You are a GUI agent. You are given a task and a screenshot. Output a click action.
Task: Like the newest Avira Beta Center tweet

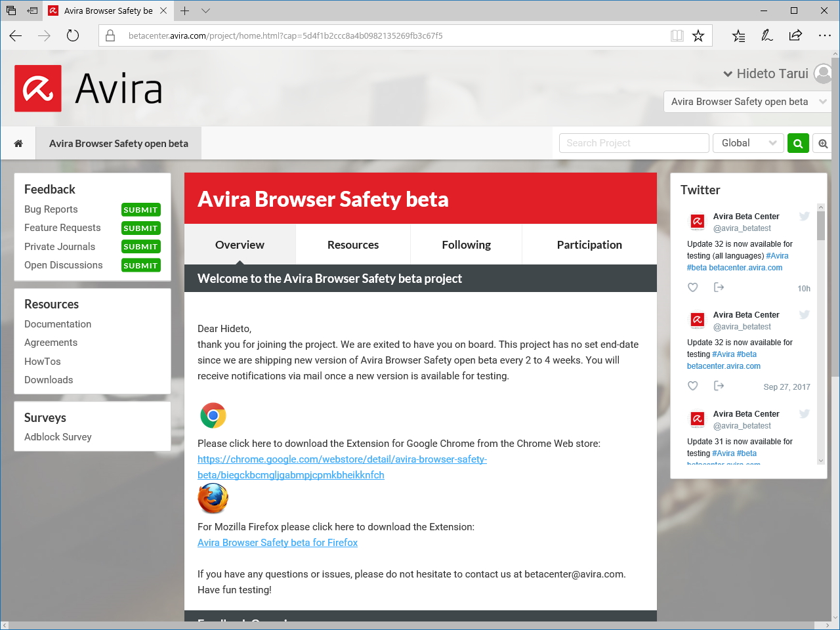[692, 287]
